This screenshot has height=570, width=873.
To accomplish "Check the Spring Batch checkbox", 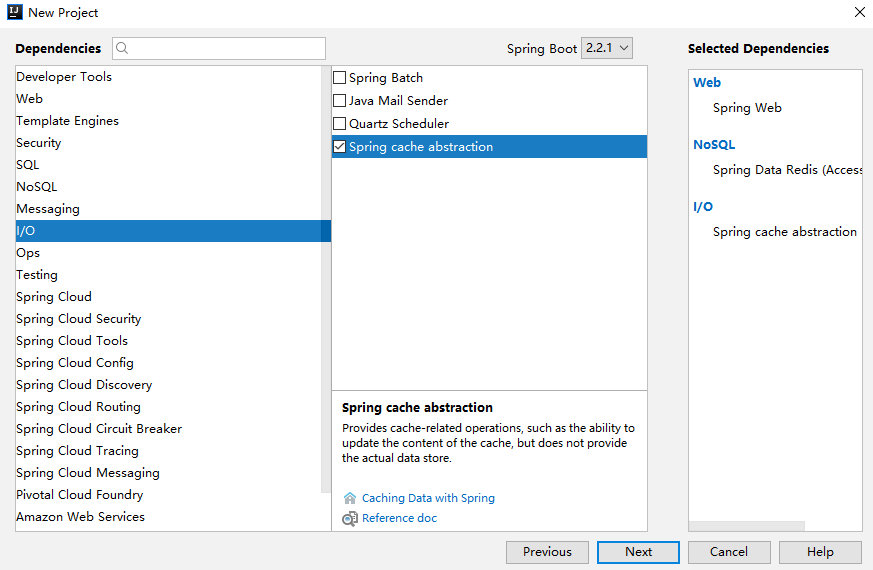I will (339, 78).
